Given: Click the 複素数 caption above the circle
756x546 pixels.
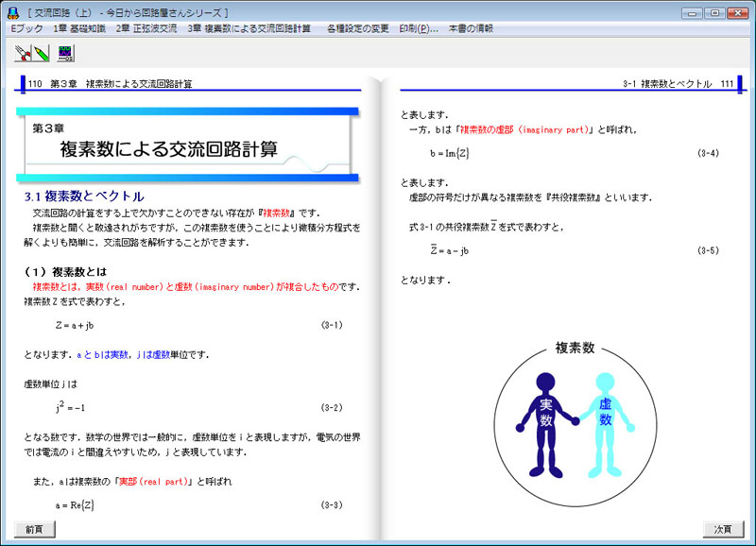Looking at the screenshot, I should tap(576, 348).
